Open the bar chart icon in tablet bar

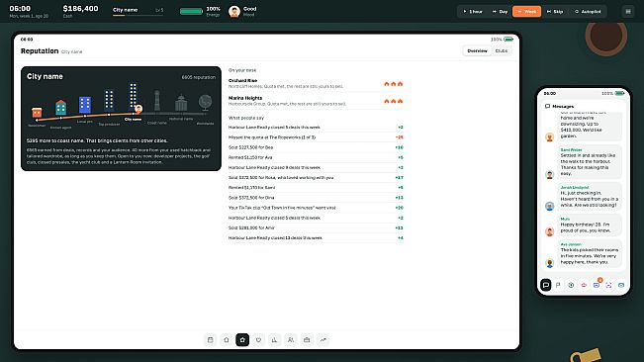coord(274,340)
